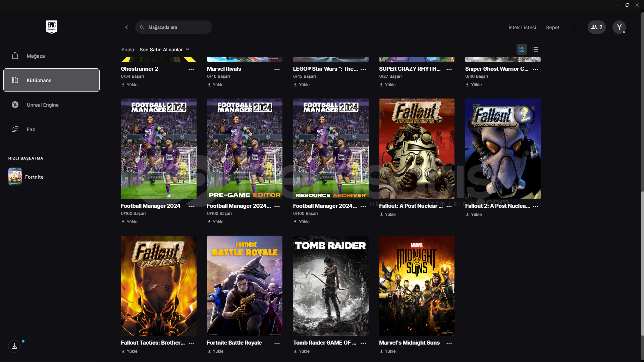Screen dimensions: 644x362
Task: Switch to grid view
Action: [x=522, y=49]
